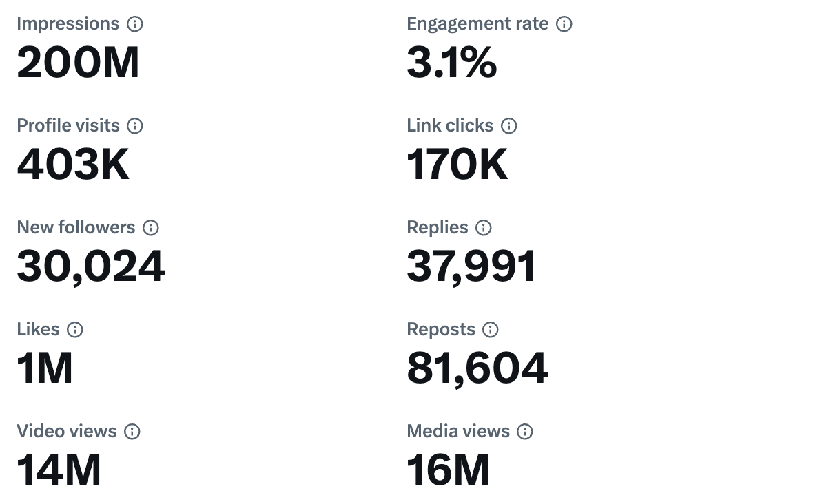813x504 pixels.
Task: Click the Link clicks info icon
Action: coord(508,125)
